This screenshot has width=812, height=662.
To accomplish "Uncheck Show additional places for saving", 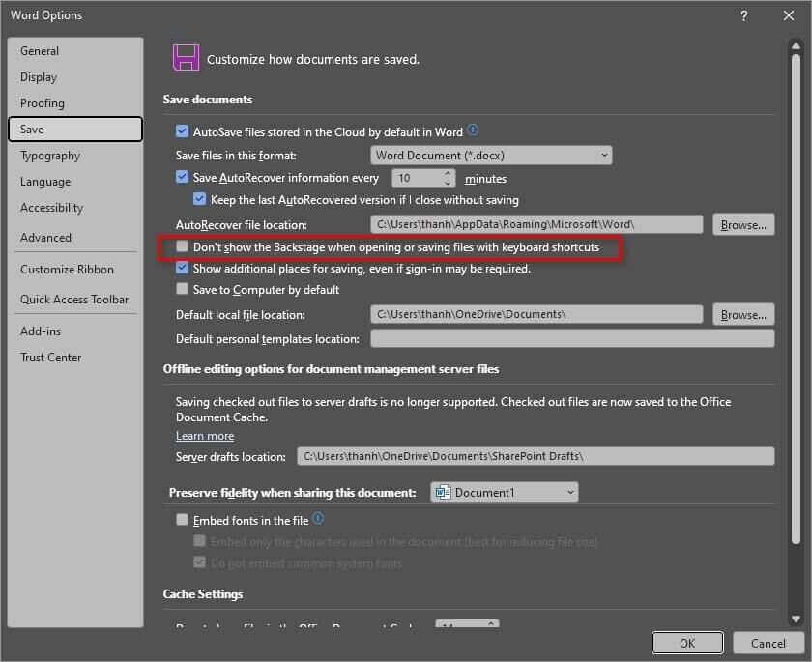I will coord(183,268).
